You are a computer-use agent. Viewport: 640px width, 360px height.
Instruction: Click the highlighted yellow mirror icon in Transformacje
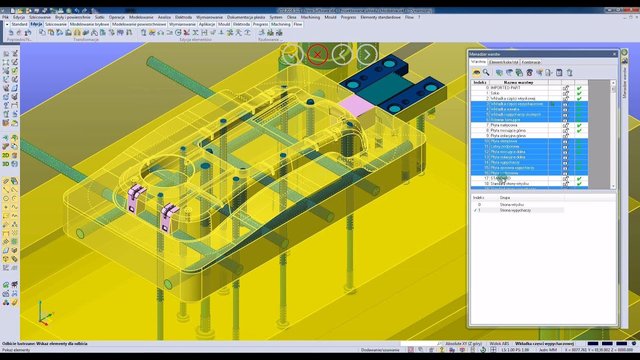(x=77, y=32)
